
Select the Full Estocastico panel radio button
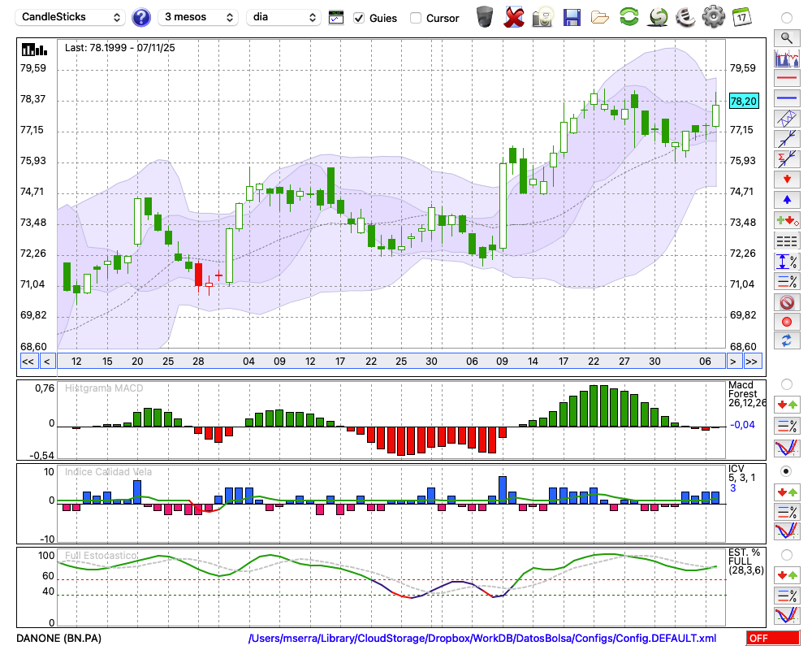[x=786, y=555]
